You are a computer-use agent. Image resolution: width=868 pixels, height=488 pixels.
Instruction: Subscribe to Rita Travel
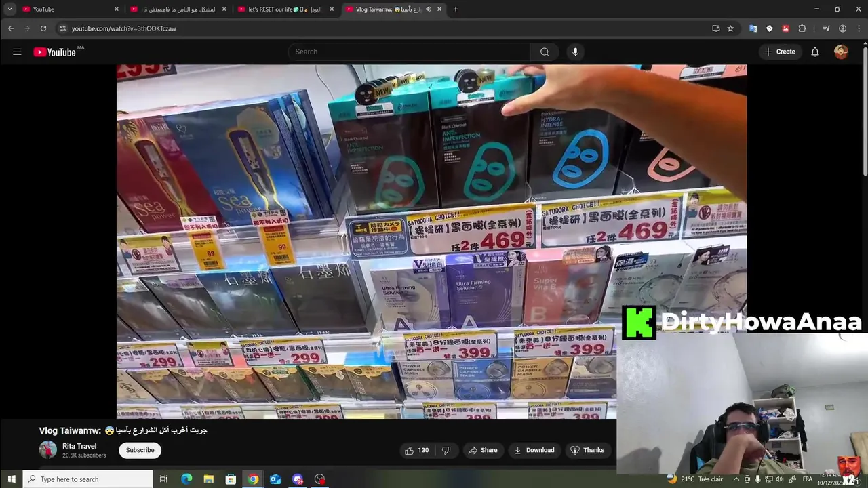(140, 450)
